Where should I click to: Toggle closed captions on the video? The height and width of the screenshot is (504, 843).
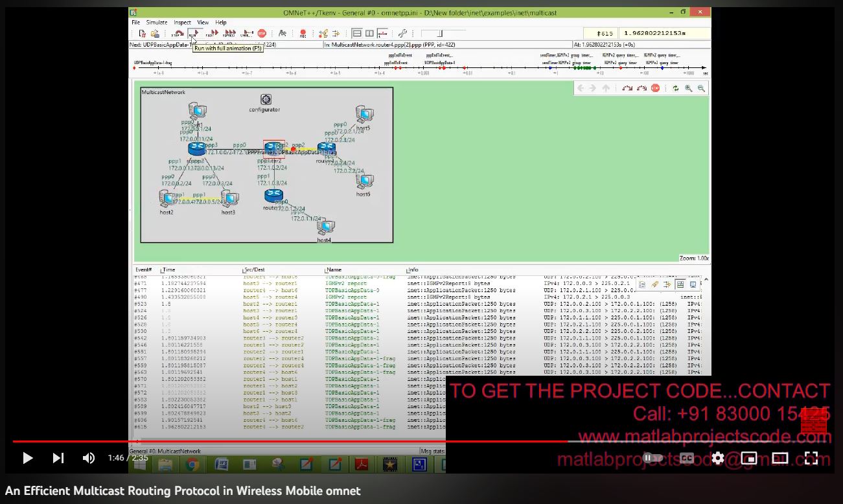pos(687,458)
